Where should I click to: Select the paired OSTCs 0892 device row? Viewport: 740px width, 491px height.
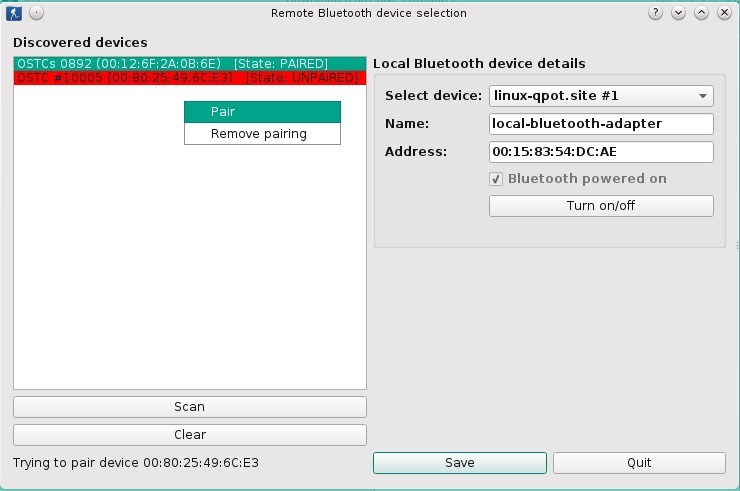[190, 64]
